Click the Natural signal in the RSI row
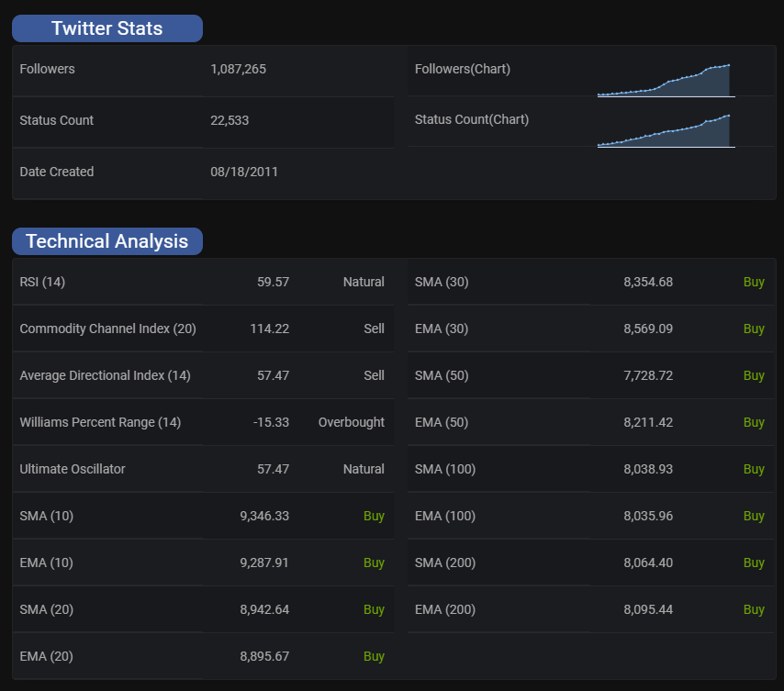The image size is (784, 691). [x=364, y=282]
